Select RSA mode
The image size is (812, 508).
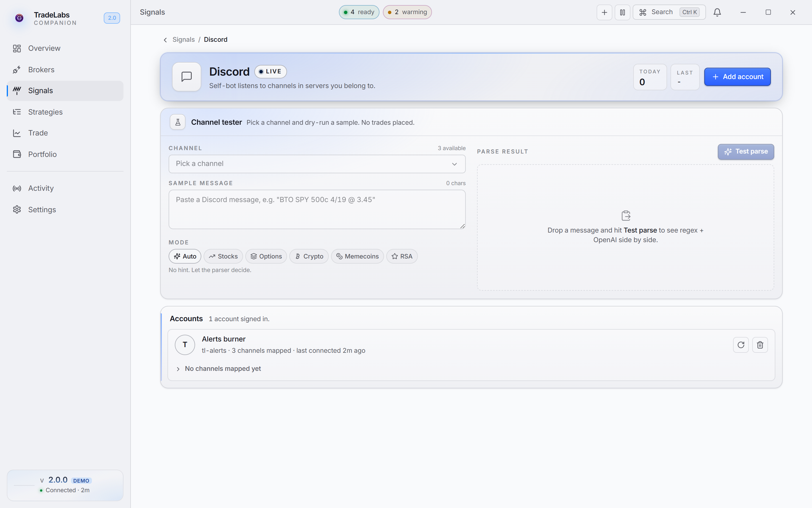402,256
